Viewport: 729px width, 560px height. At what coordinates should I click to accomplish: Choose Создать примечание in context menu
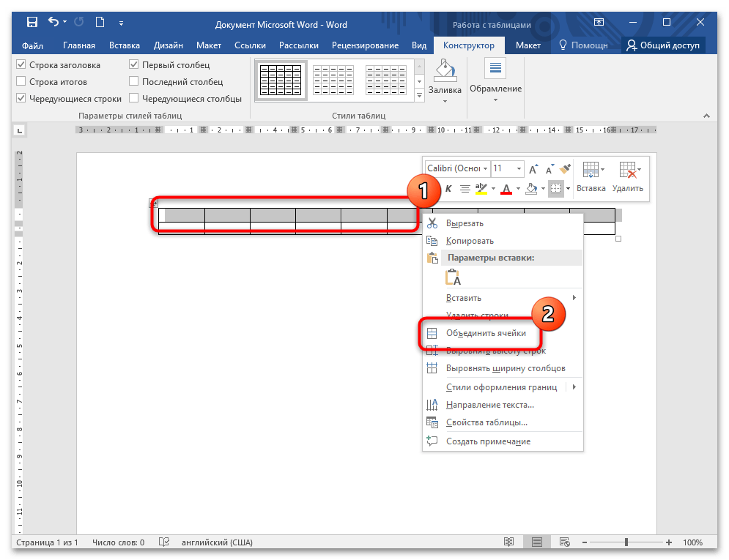503,441
